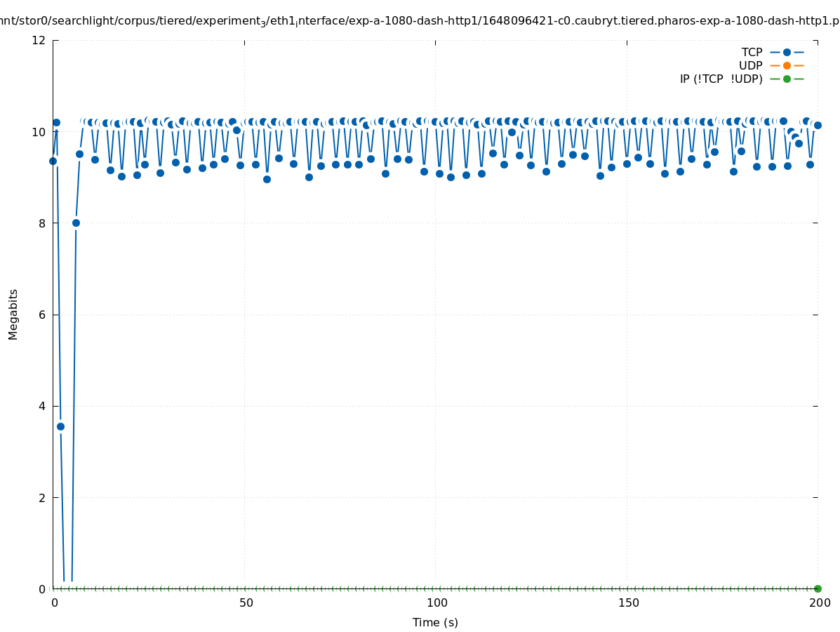Click the Time (s) x-axis label

click(x=435, y=622)
